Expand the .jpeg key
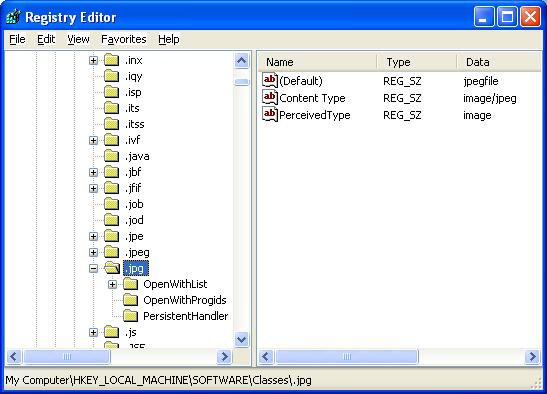 [x=93, y=252]
